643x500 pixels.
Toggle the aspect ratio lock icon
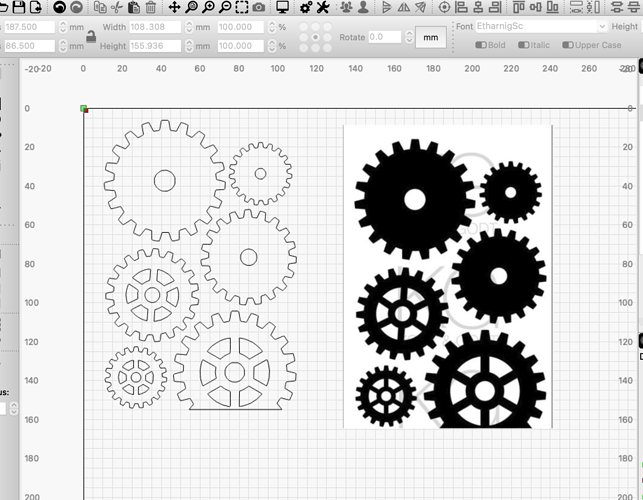pos(91,37)
